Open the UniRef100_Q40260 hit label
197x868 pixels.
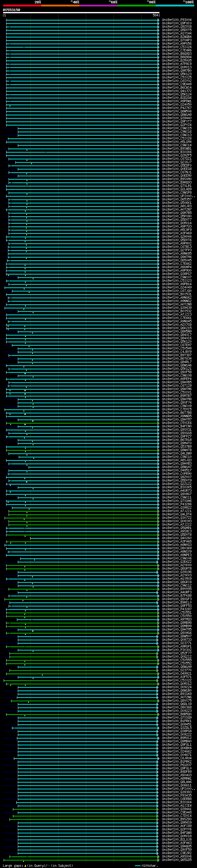pos(177,538)
